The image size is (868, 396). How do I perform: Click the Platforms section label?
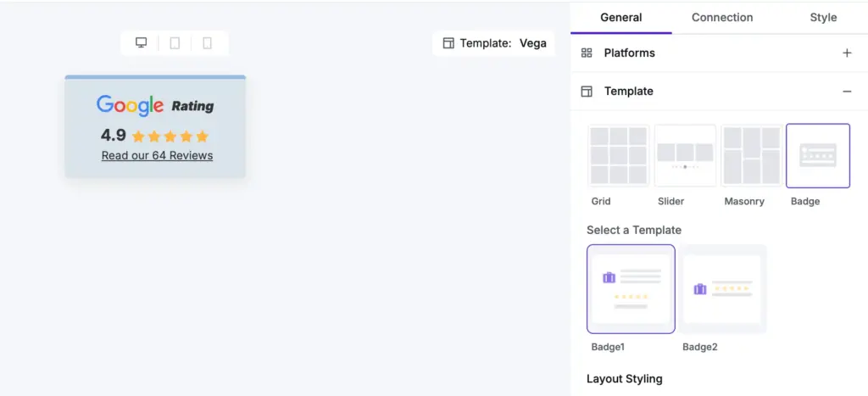(630, 53)
